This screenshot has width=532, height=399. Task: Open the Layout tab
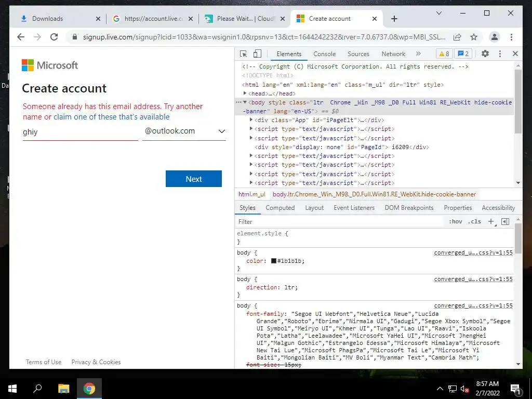coord(314,208)
